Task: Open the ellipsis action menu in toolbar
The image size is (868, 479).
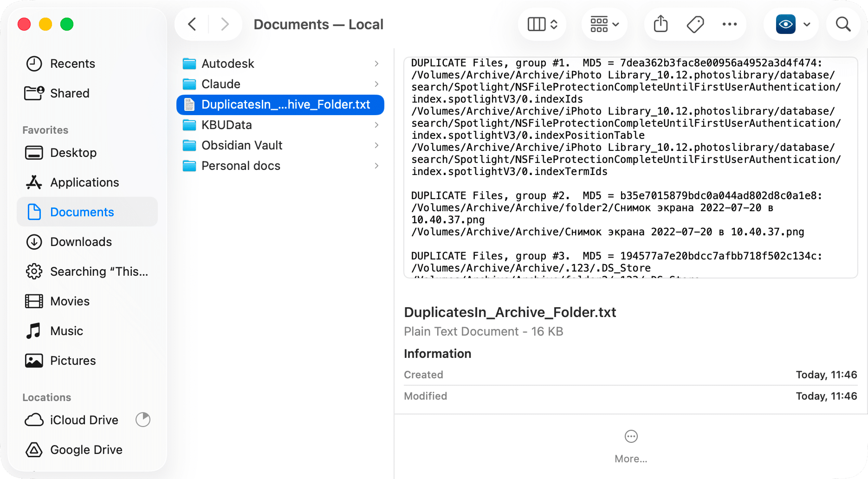Action: coord(730,24)
